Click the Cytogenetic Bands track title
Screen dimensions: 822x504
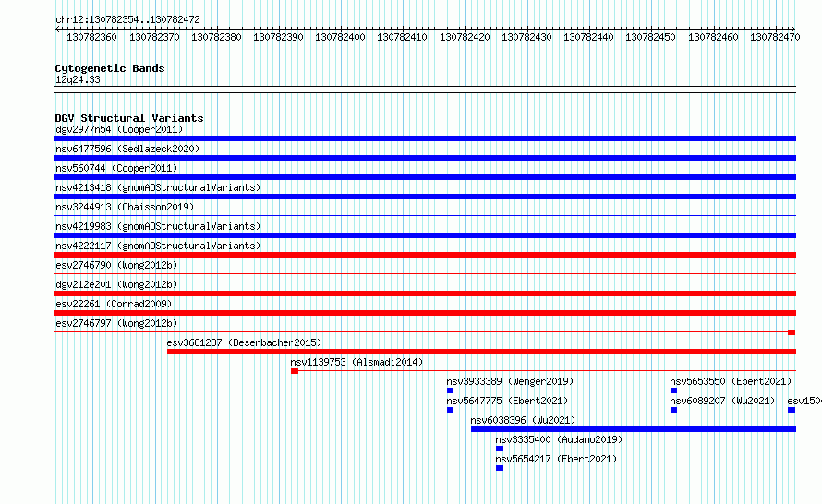(x=110, y=68)
